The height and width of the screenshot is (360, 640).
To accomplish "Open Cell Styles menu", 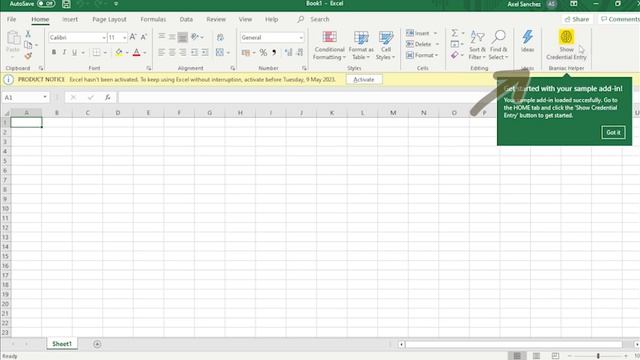I will click(x=385, y=45).
